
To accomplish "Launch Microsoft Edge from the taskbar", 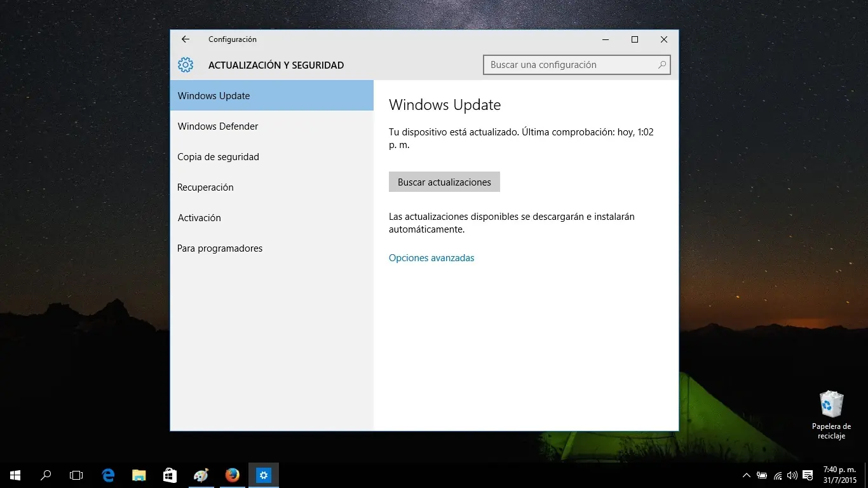I will pyautogui.click(x=108, y=475).
